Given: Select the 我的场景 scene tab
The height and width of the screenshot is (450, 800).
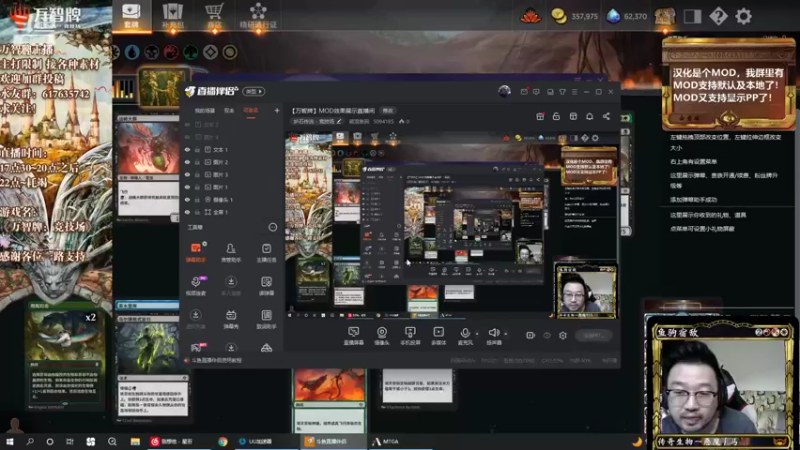Looking at the screenshot, I should (x=205, y=110).
